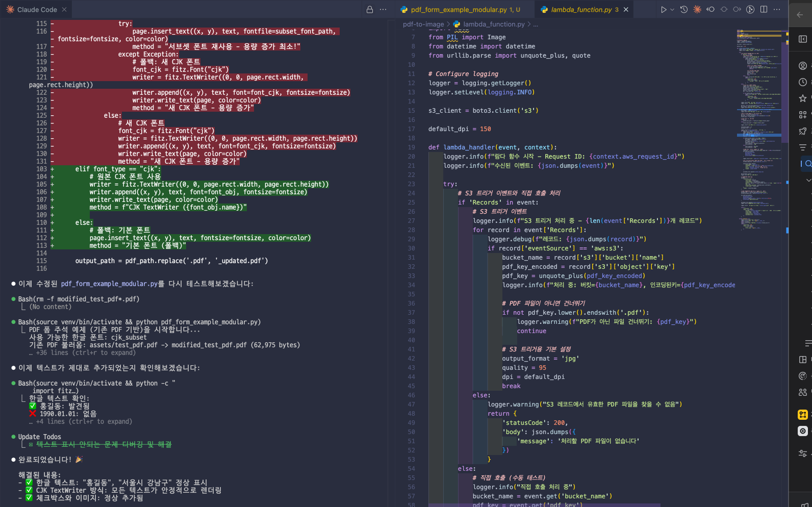Click the "output_format = 'jpg'" line
812x507 pixels.
pos(540,359)
